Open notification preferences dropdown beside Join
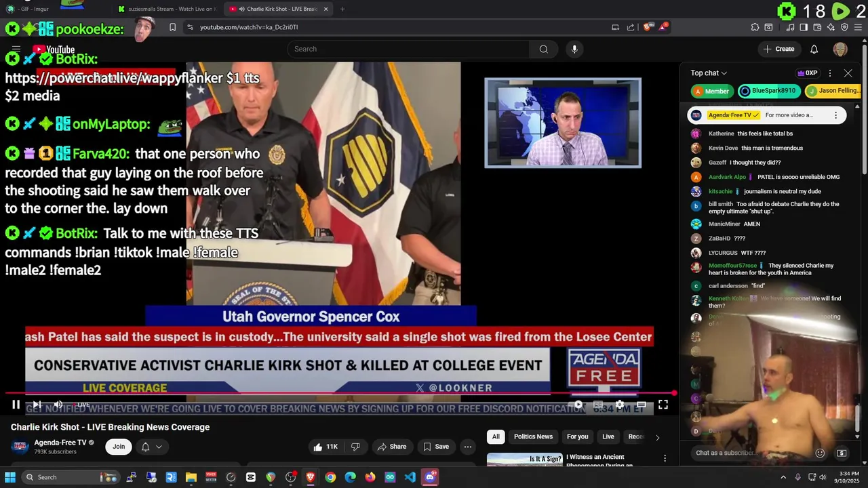Image resolution: width=868 pixels, height=488 pixels. click(152, 447)
